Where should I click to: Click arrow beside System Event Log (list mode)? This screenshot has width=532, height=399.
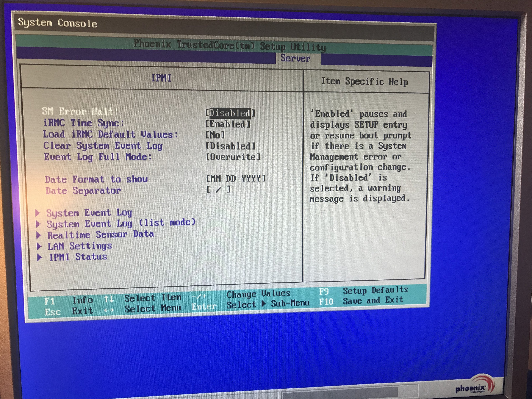tap(38, 224)
